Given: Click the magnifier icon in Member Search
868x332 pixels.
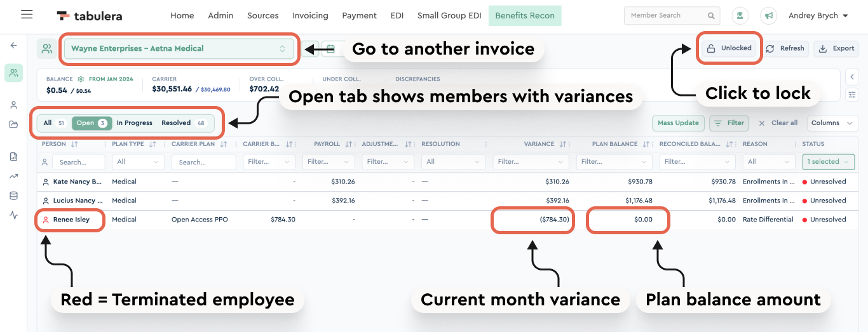Looking at the screenshot, I should (x=711, y=16).
